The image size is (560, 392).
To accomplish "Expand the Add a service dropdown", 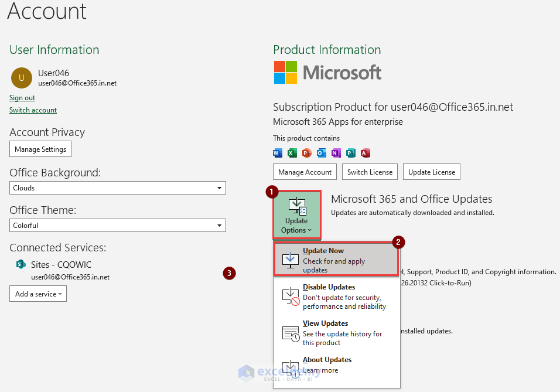I will point(38,294).
